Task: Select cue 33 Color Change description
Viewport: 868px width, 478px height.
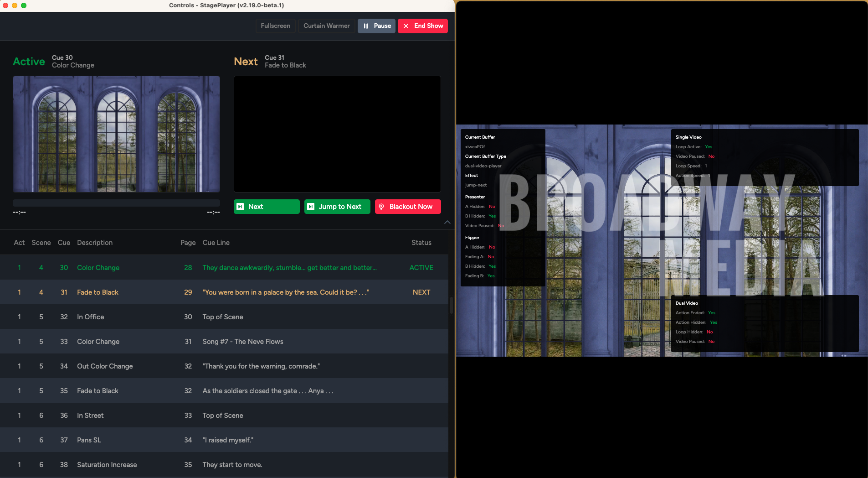Action: (x=98, y=342)
